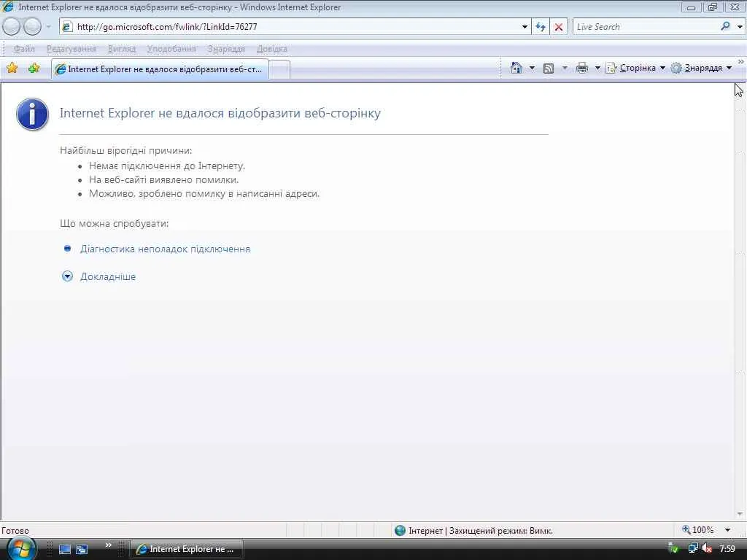The height and width of the screenshot is (560, 747).
Task: Open the Уподобання menu
Action: coord(171,49)
